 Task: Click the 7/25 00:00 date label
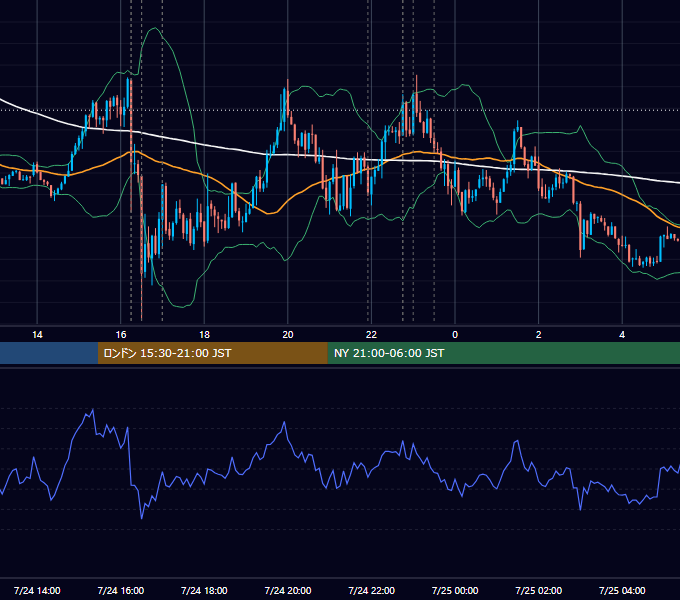click(455, 590)
